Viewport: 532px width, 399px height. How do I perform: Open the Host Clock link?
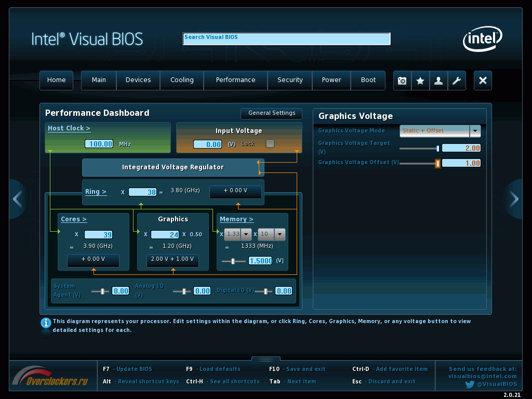tap(69, 128)
